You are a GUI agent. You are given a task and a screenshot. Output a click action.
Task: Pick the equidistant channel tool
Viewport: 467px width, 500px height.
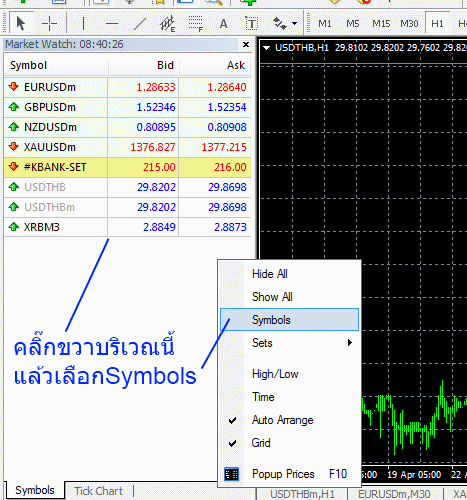167,24
